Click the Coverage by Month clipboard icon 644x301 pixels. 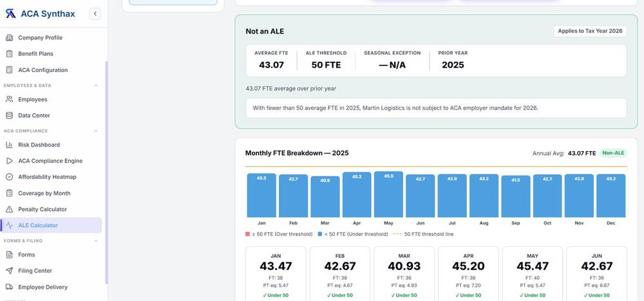(9, 193)
